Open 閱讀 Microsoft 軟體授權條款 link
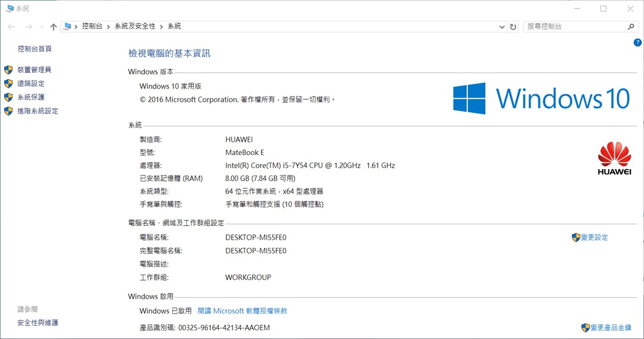The height and width of the screenshot is (339, 644). tap(243, 311)
